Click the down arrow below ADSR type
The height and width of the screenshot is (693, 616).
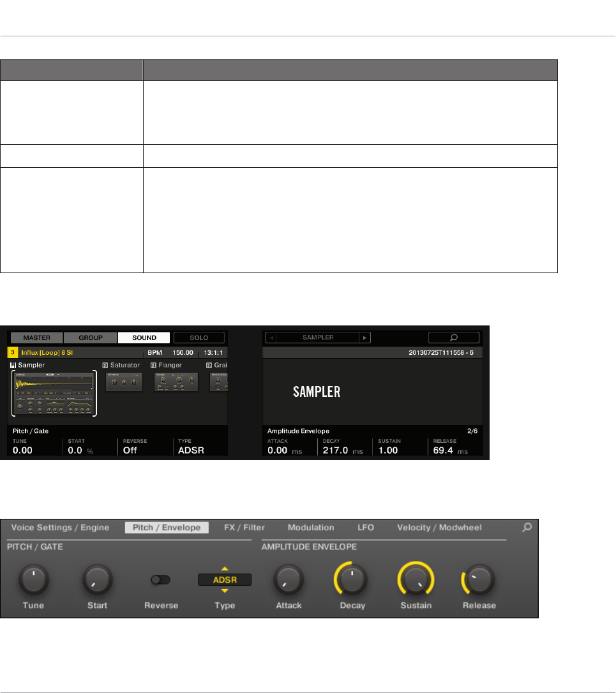pyautogui.click(x=225, y=590)
